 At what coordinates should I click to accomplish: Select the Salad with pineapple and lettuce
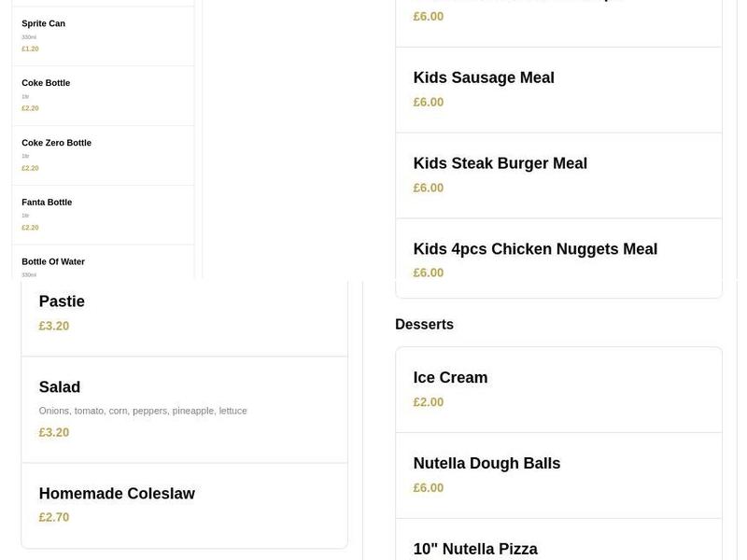[59, 386]
